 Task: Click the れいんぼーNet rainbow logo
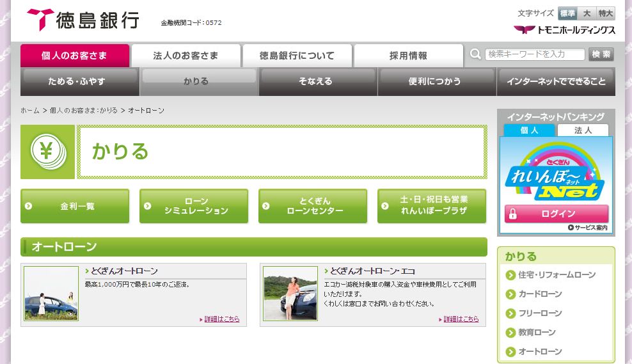[x=555, y=172]
